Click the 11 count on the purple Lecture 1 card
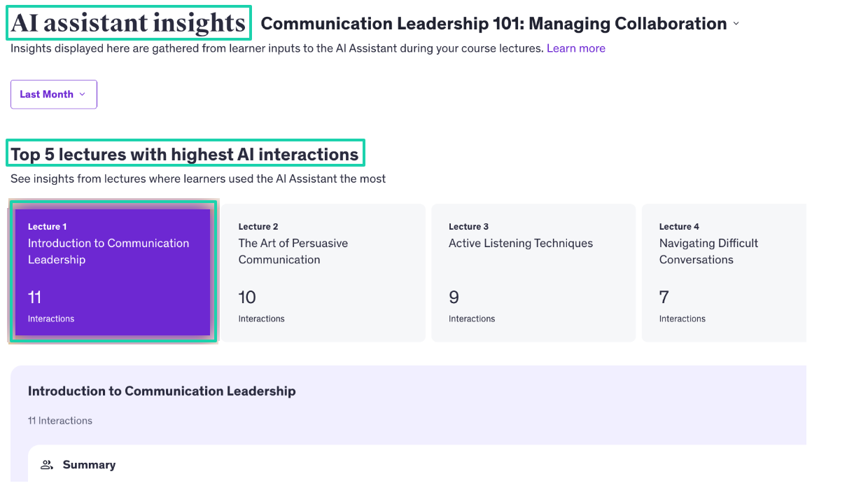The image size is (868, 488). click(34, 298)
